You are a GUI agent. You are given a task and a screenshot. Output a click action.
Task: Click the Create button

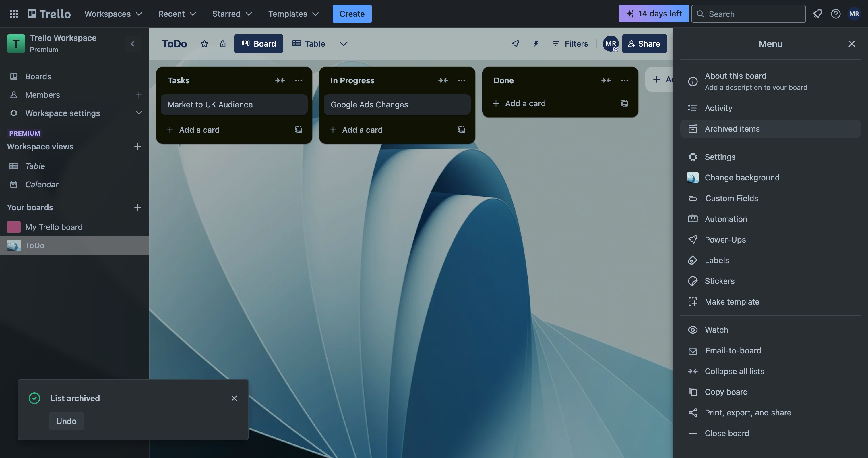coord(352,14)
